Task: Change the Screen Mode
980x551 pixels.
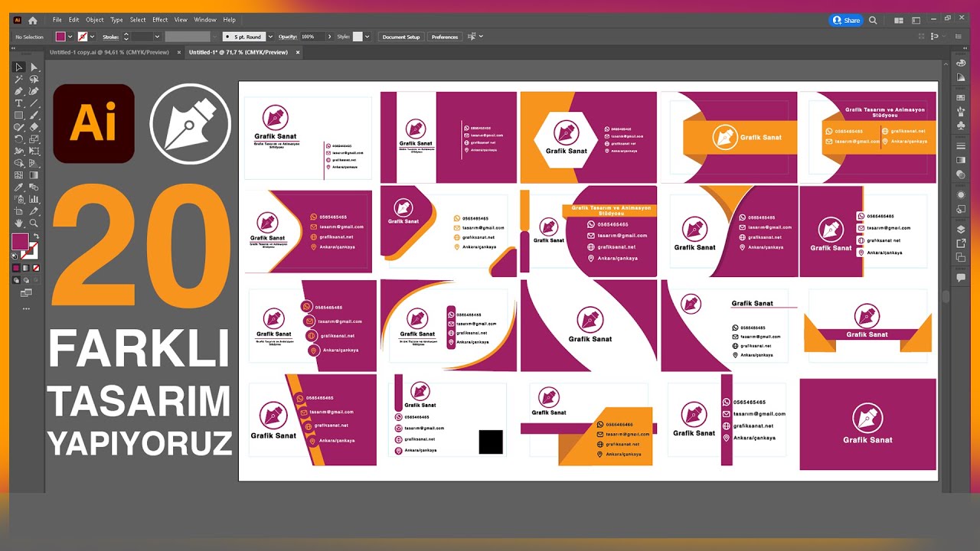Action: pyautogui.click(x=26, y=293)
